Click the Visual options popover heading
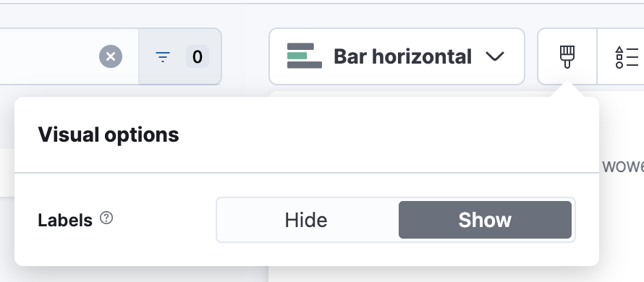This screenshot has width=644, height=282. pos(109,134)
